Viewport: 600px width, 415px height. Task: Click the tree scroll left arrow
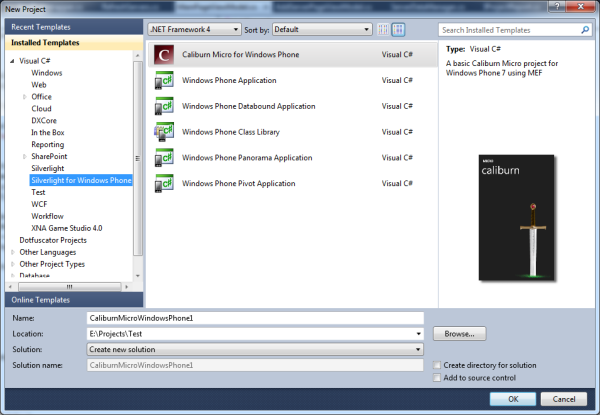pyautogui.click(x=10, y=286)
